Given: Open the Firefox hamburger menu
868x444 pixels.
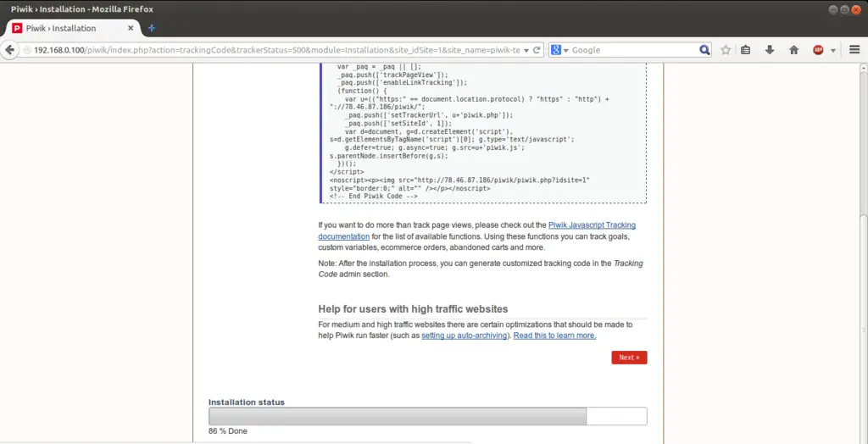Looking at the screenshot, I should (x=854, y=50).
